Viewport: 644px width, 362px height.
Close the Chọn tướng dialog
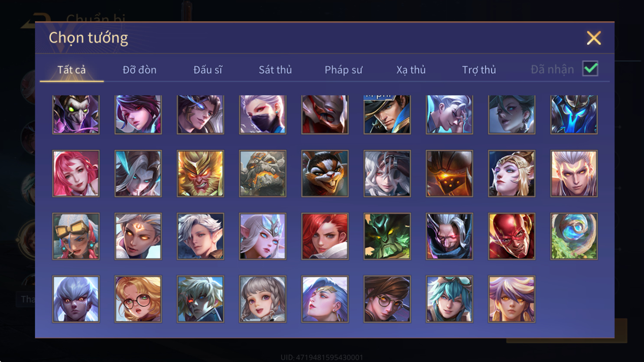594,38
